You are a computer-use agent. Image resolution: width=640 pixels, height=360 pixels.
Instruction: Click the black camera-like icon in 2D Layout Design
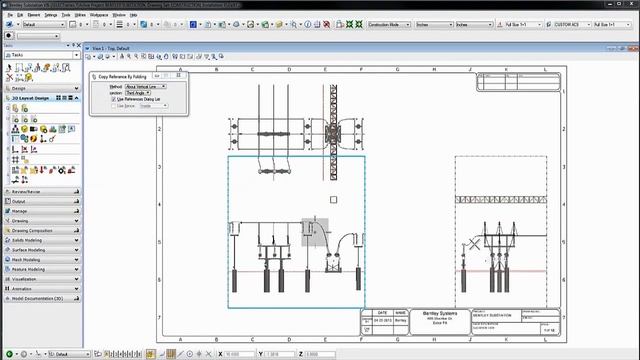(x=33, y=129)
